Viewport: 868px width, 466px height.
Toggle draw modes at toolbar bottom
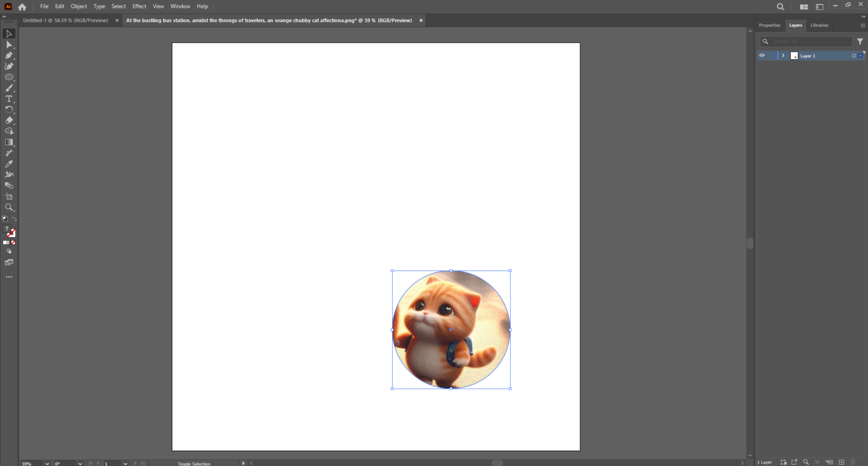tap(9, 251)
